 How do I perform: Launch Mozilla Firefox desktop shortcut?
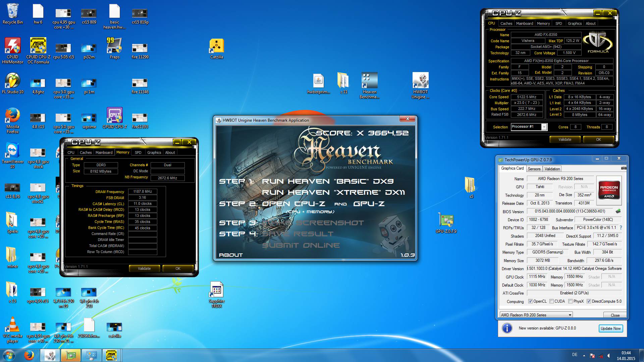click(x=13, y=121)
